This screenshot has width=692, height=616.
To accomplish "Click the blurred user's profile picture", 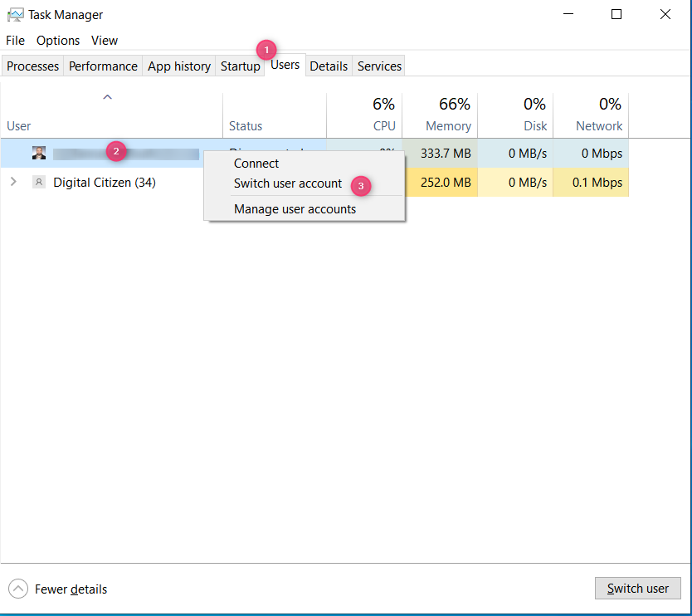I will 39,154.
